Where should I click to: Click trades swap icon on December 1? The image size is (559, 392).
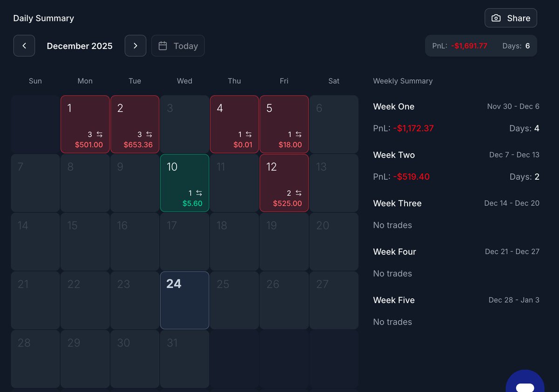click(x=99, y=134)
